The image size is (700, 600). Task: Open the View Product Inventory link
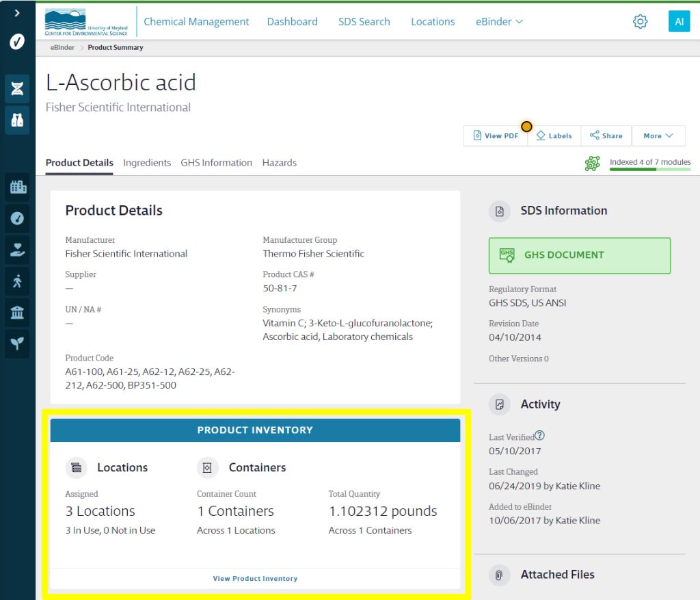point(255,579)
